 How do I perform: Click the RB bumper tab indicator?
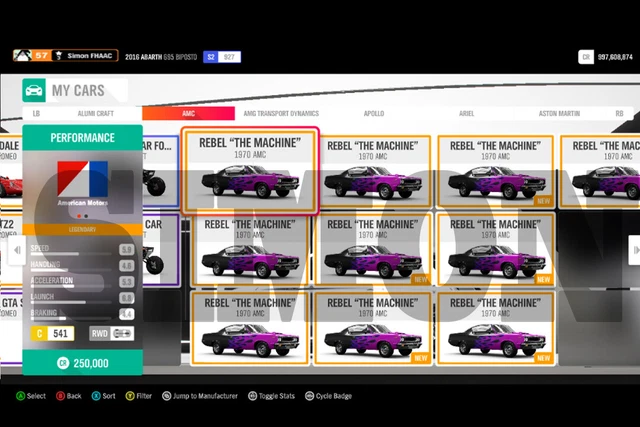click(620, 113)
